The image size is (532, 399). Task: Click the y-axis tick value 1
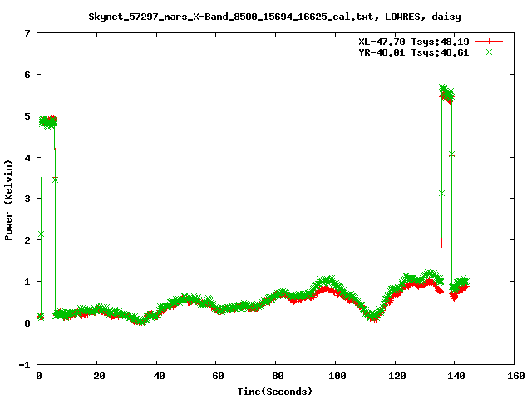27,282
